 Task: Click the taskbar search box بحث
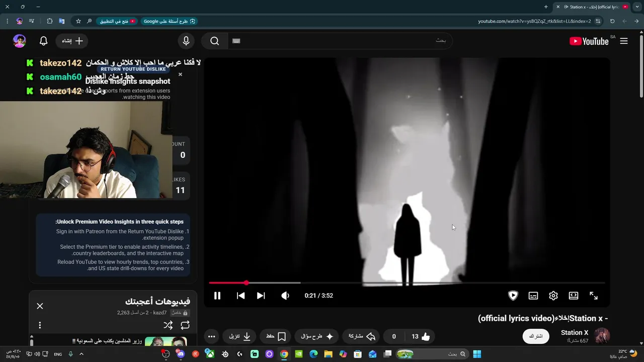433,354
